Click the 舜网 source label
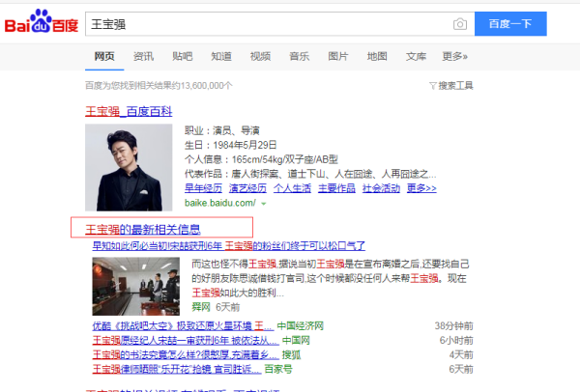The width and height of the screenshot is (580, 392). 201,307
